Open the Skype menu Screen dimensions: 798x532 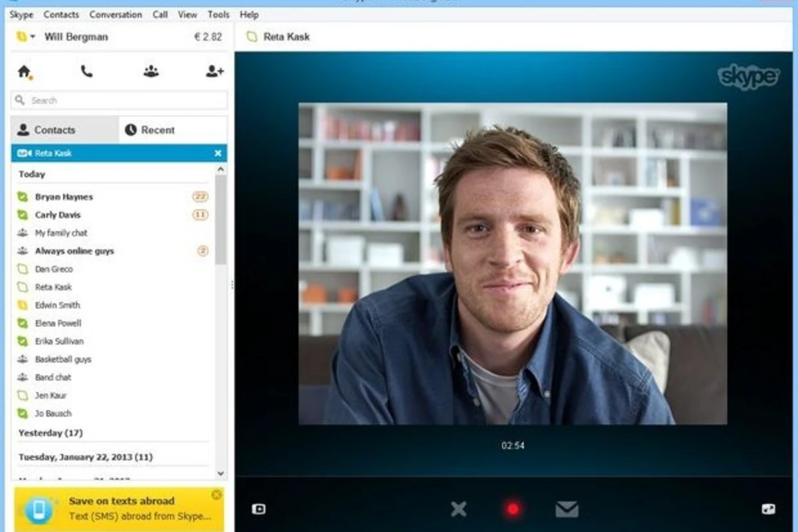tap(21, 15)
